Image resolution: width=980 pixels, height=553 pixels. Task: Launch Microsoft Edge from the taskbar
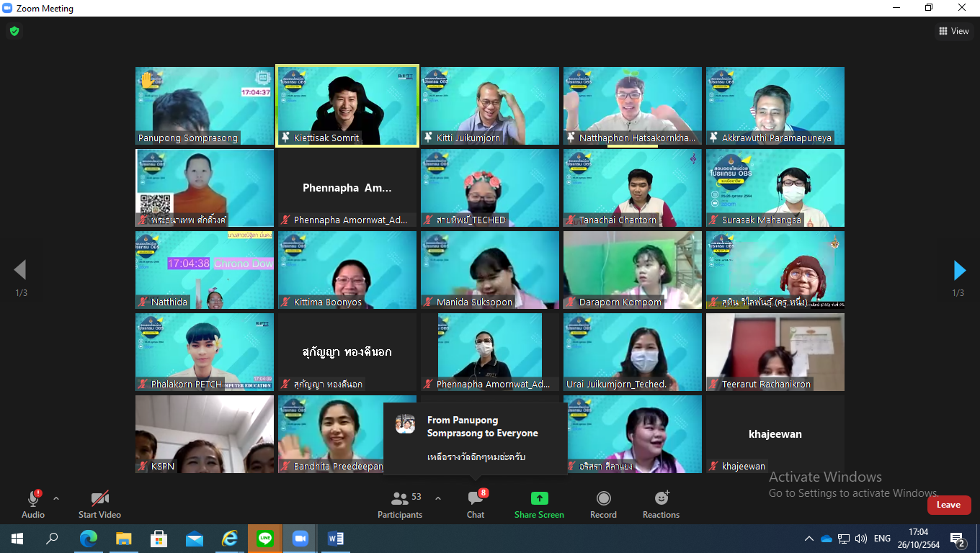88,539
